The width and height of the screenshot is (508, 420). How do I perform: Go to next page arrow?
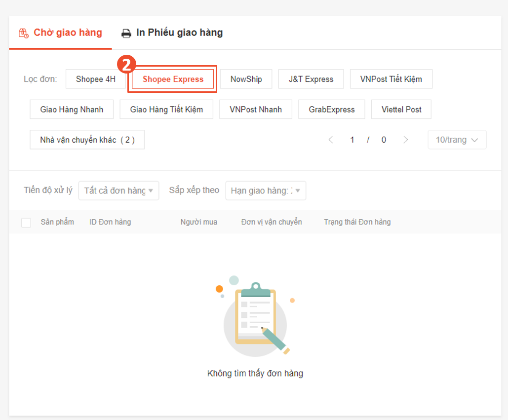pos(406,140)
